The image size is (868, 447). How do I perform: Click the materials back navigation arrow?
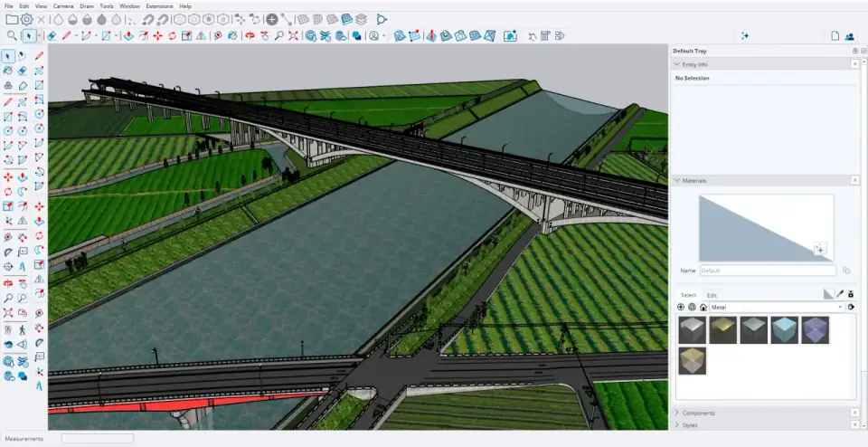tap(681, 307)
